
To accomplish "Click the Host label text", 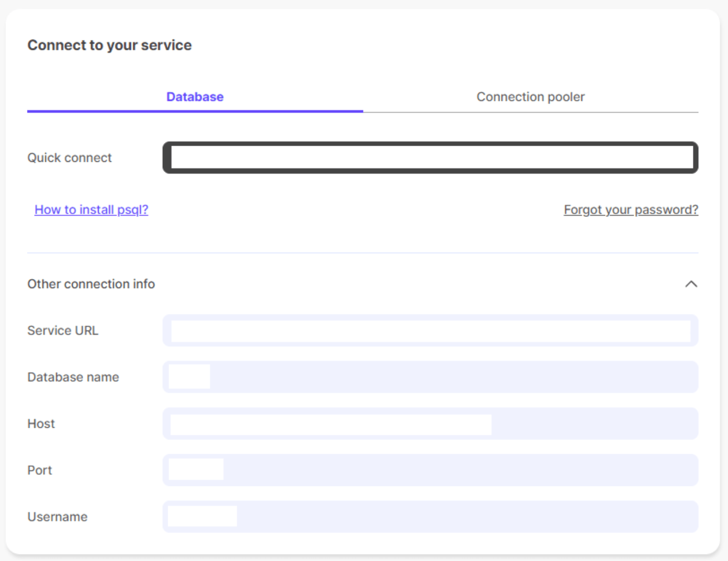I will (x=41, y=423).
